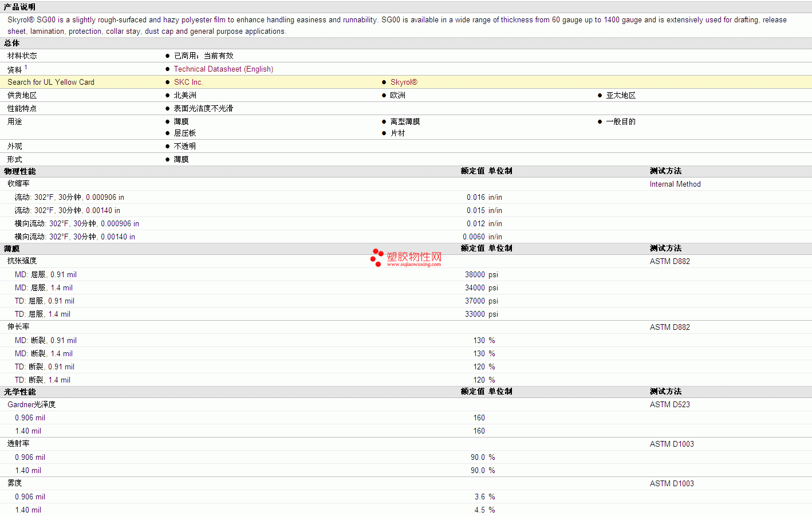Select 层压板 in the uses list
This screenshot has width=812, height=516.
185,133
